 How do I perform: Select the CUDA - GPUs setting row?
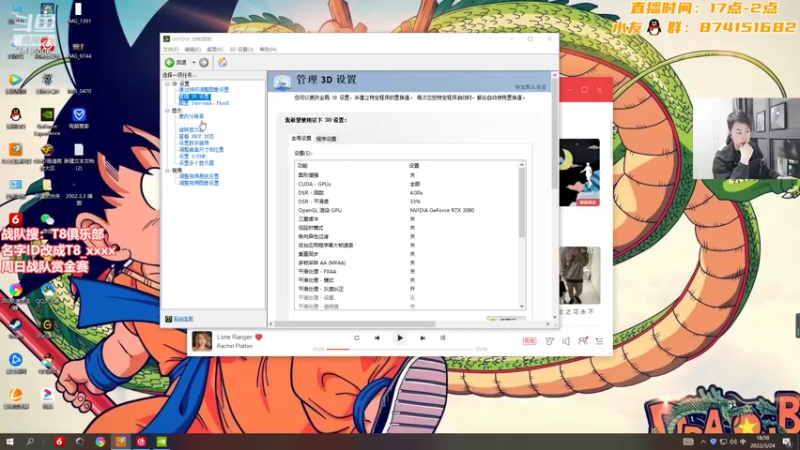click(407, 184)
